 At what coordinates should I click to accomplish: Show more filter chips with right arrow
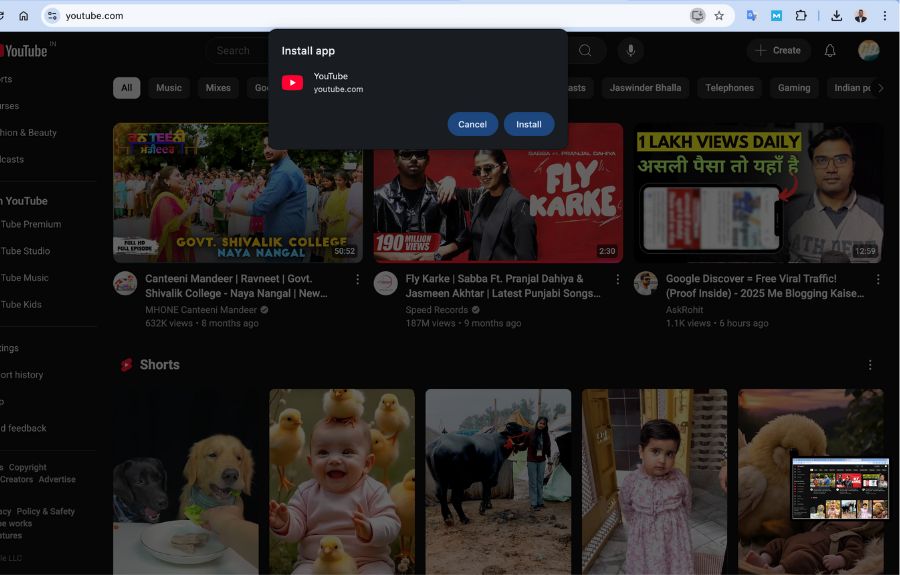[880, 88]
